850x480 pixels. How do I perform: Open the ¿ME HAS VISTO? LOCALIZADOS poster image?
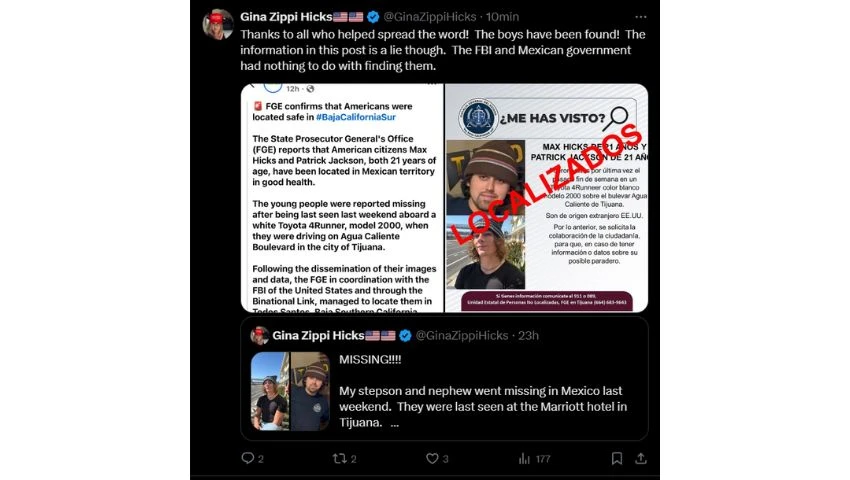(x=546, y=198)
